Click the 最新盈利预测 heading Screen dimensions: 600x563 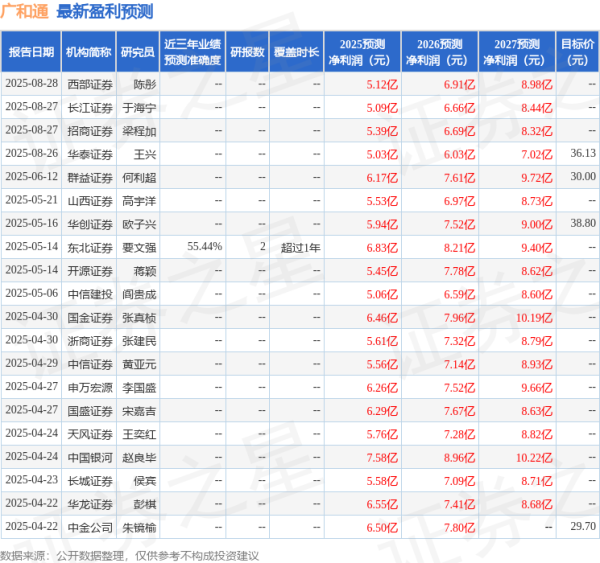coord(105,11)
